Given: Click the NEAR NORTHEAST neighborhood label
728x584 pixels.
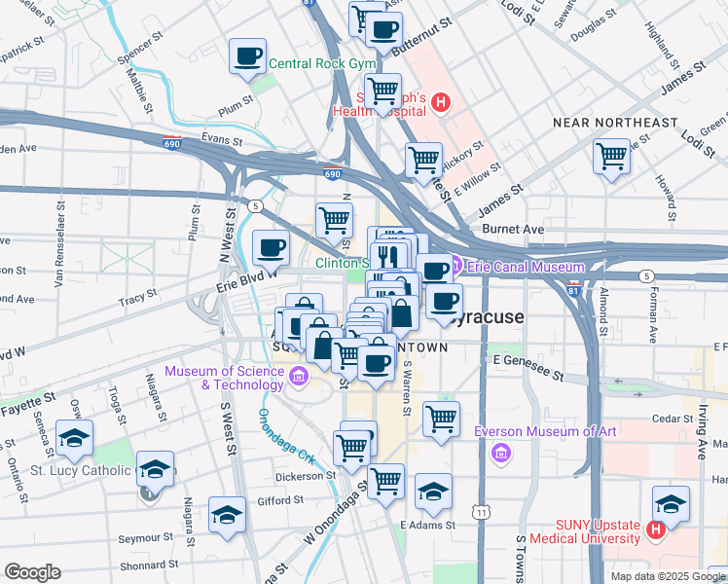Looking at the screenshot, I should (x=615, y=123).
